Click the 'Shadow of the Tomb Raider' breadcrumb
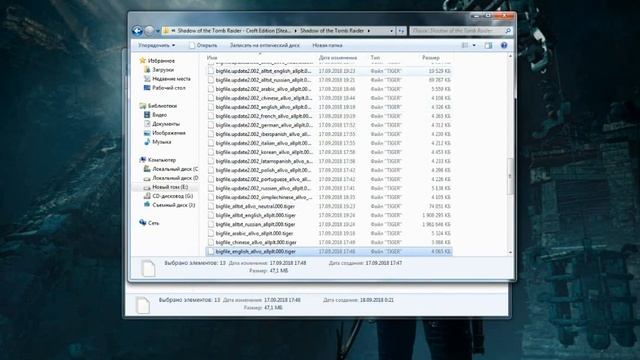The width and height of the screenshot is (640, 360). pyautogui.click(x=332, y=31)
